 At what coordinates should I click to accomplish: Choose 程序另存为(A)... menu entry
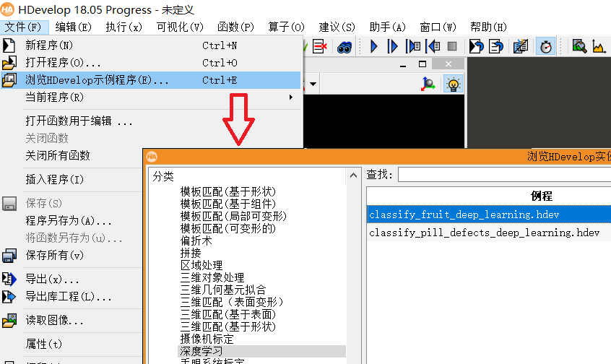[x=69, y=221]
